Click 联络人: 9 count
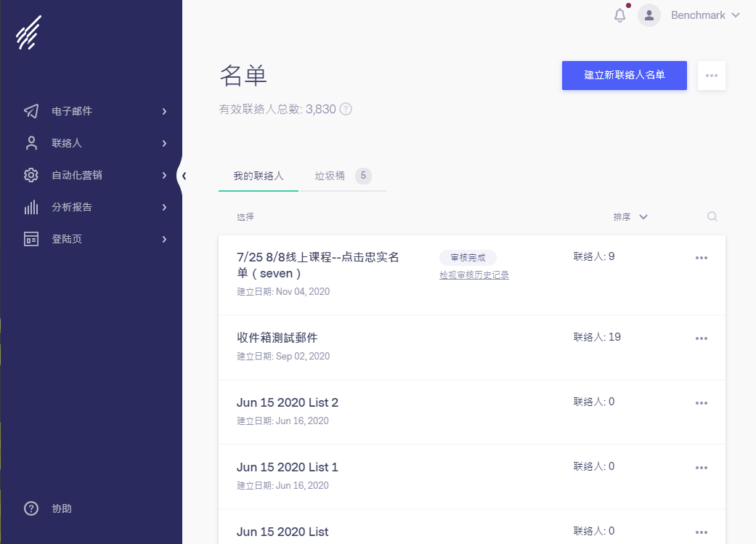The image size is (756, 544). [594, 256]
